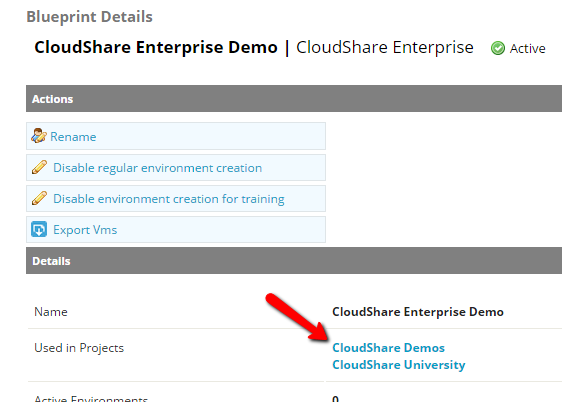Screen dimensions: 562x402
Task: Click the Details section header
Action: tap(294, 260)
